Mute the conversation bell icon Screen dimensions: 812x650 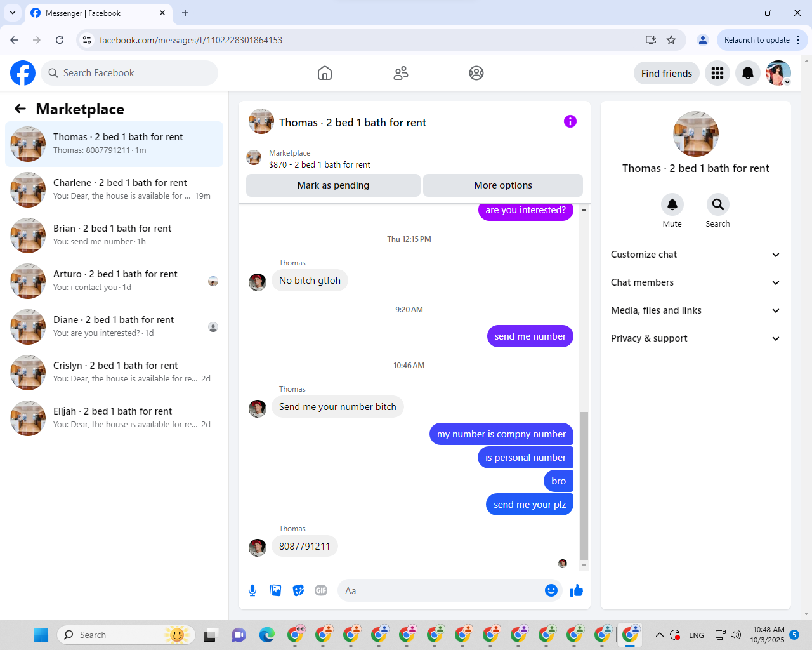672,204
